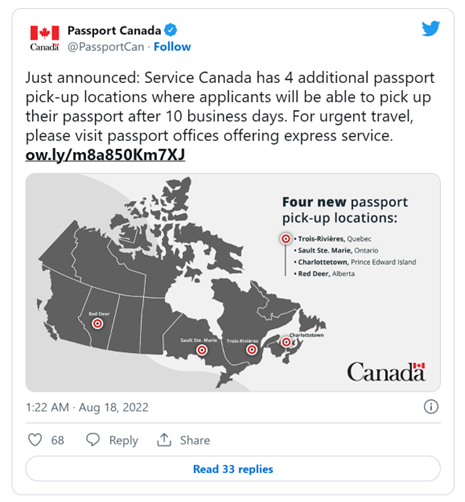Click the Trois-Rivières map marker
The width and height of the screenshot is (465, 502).
pyautogui.click(x=252, y=350)
